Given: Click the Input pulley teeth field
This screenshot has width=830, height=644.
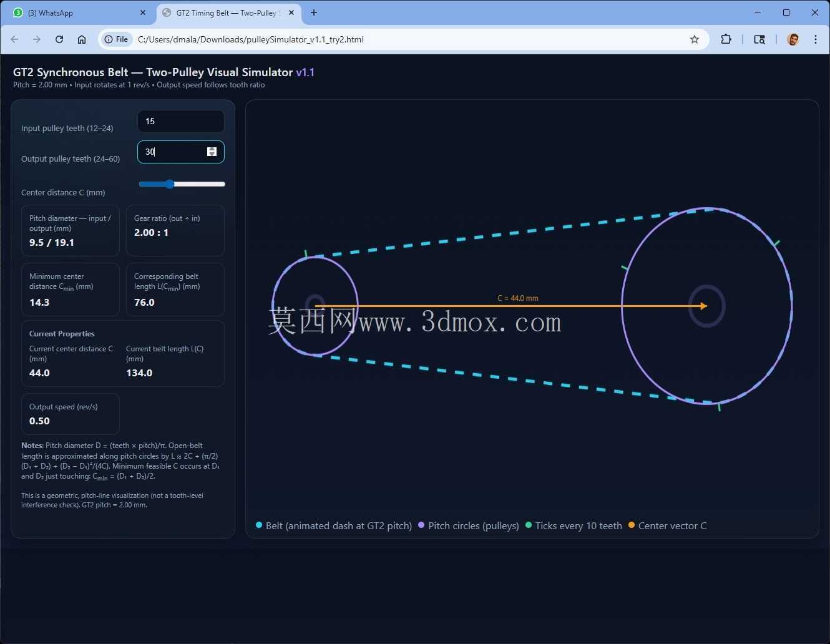Looking at the screenshot, I should coord(180,121).
